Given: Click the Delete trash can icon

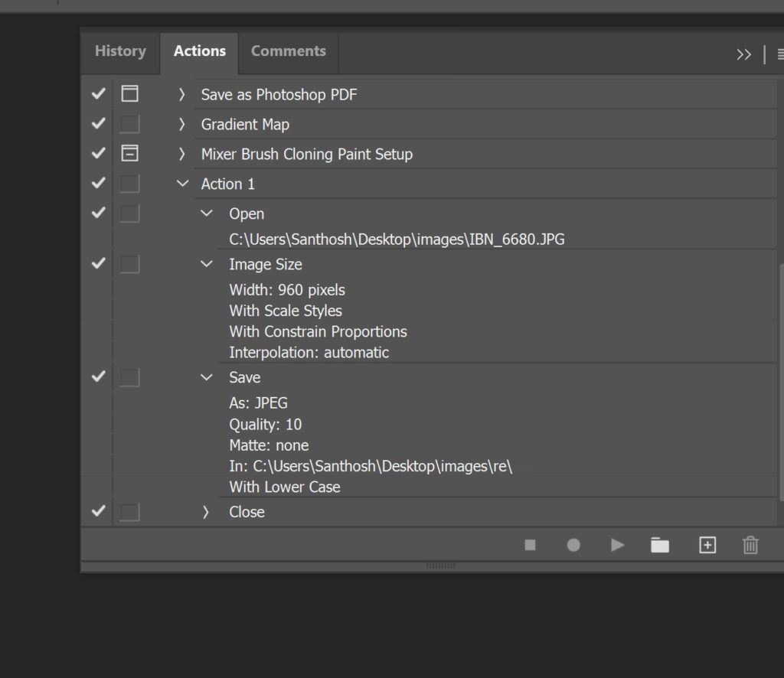Looking at the screenshot, I should (x=750, y=545).
